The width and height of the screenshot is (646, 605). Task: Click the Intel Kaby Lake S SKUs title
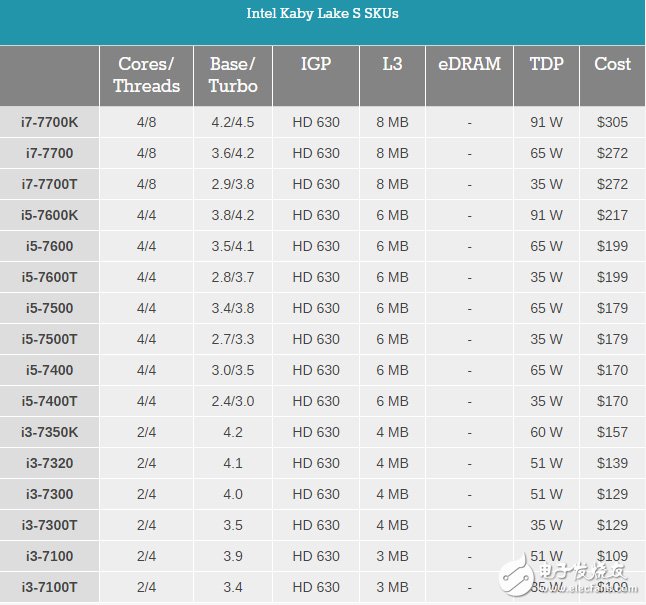322,14
